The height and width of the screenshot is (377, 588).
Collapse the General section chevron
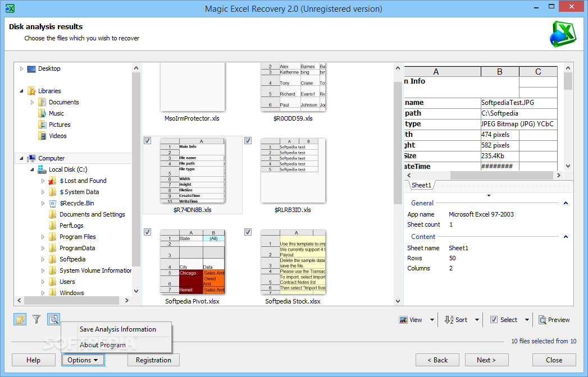point(566,203)
